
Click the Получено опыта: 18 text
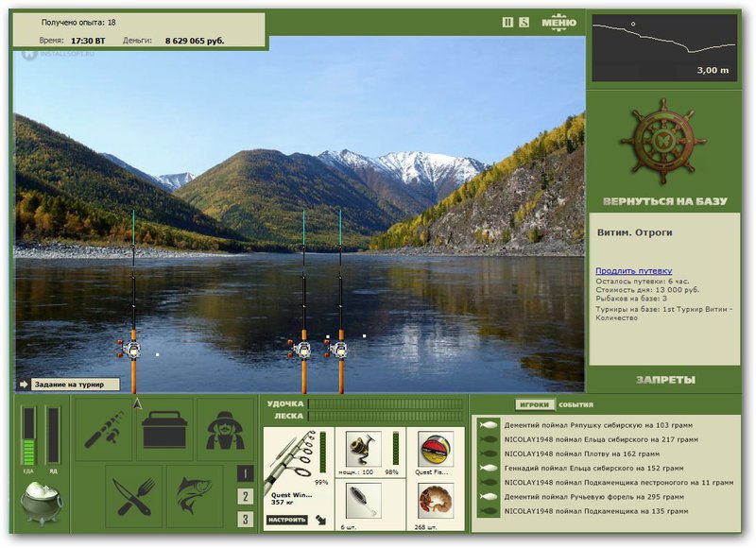pyautogui.click(x=78, y=22)
